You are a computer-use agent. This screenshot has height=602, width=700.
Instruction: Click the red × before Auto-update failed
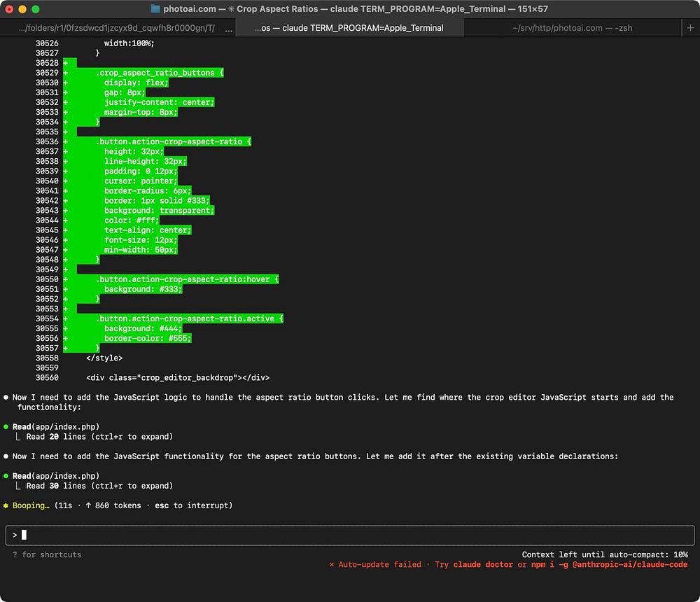click(x=332, y=565)
